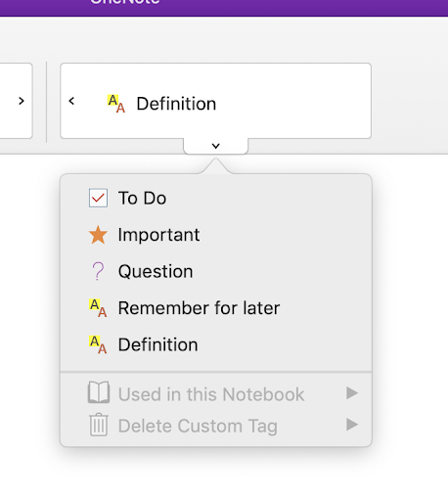The width and height of the screenshot is (448, 501).
Task: Choose the Important tag entry
Action: coord(158,235)
